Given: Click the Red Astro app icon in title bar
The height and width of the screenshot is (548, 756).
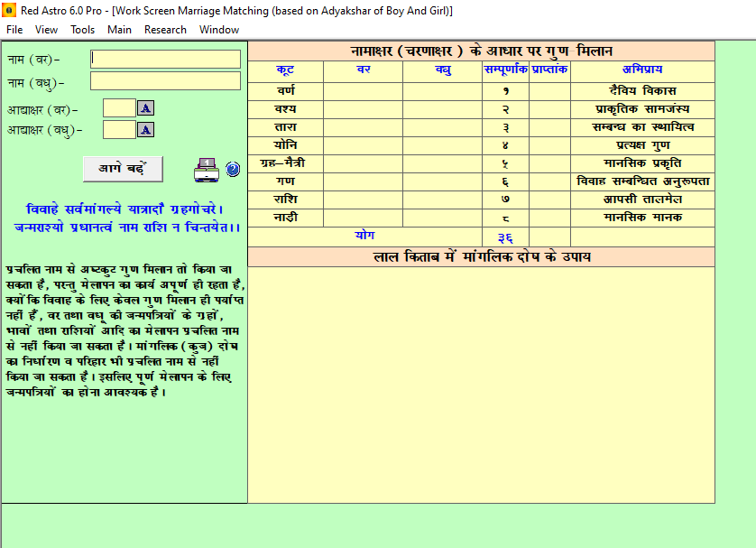Looking at the screenshot, I should coord(9,10).
